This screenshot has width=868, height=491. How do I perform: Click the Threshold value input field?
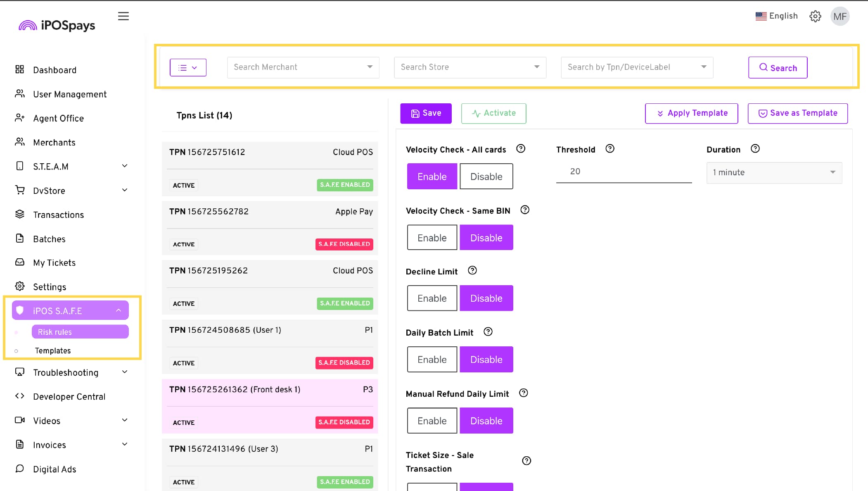click(623, 172)
